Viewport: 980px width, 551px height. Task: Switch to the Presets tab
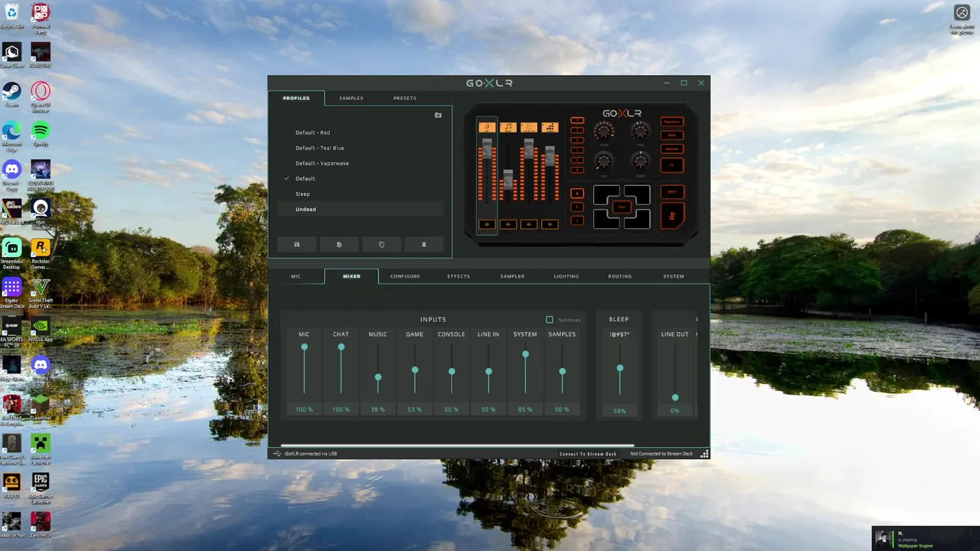pos(405,98)
